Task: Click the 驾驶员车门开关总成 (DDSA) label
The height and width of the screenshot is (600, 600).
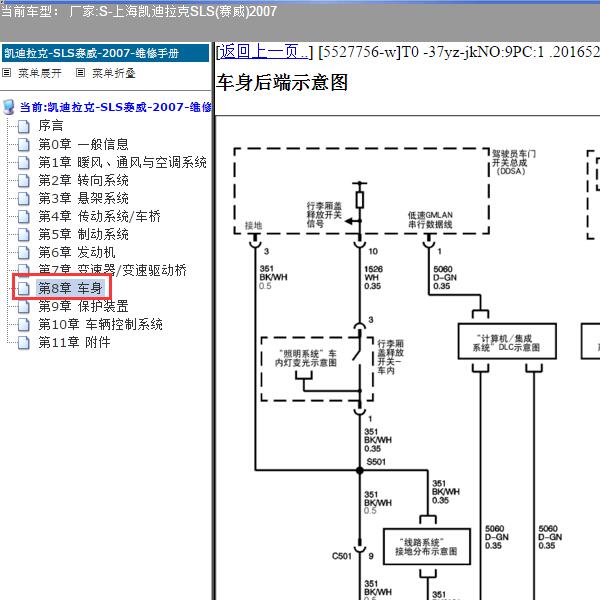Action: (x=514, y=162)
